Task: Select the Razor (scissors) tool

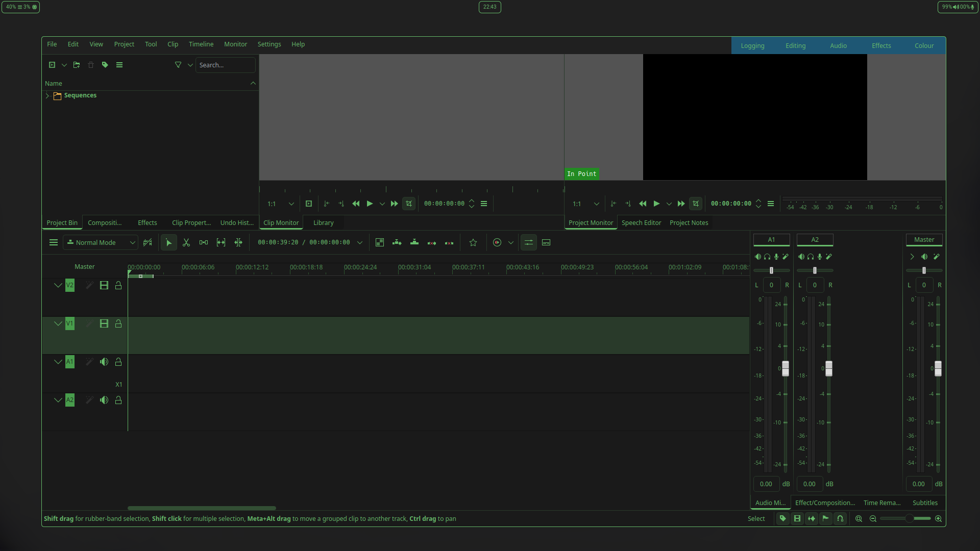Action: [186, 243]
